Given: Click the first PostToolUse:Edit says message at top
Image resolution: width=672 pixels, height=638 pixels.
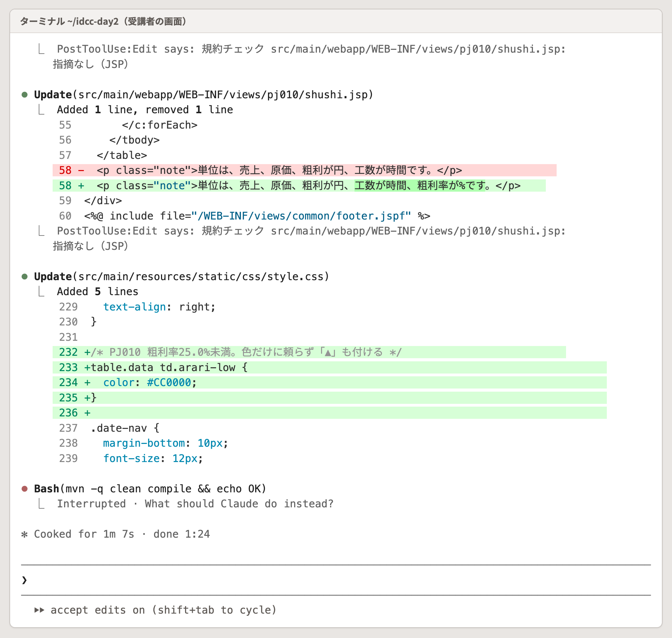Looking at the screenshot, I should (309, 56).
